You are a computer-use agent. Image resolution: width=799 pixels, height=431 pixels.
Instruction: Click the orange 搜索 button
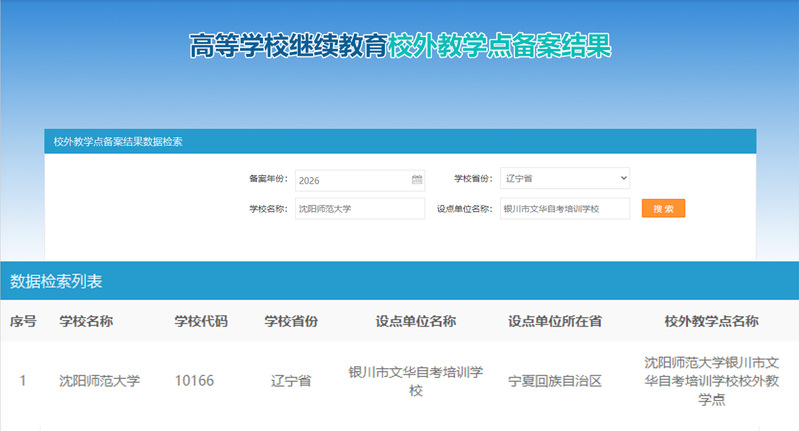click(x=663, y=208)
